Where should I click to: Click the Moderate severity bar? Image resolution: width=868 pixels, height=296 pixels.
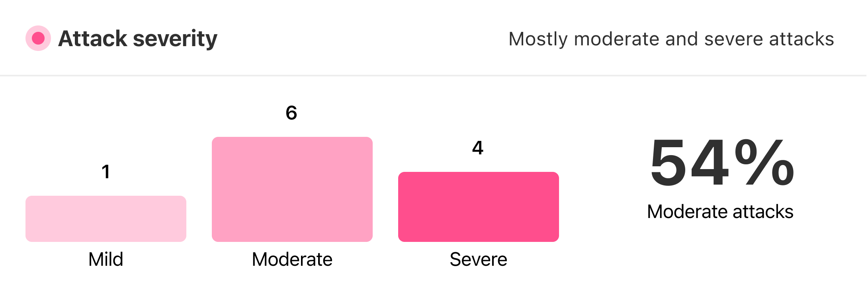pyautogui.click(x=292, y=189)
